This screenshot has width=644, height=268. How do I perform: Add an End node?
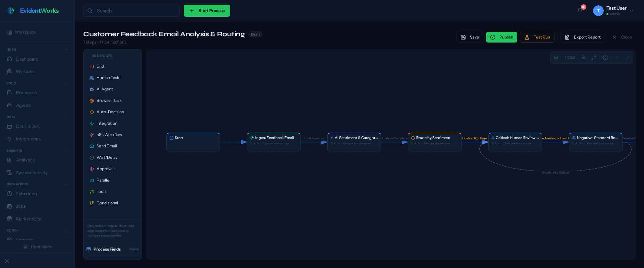click(113, 66)
